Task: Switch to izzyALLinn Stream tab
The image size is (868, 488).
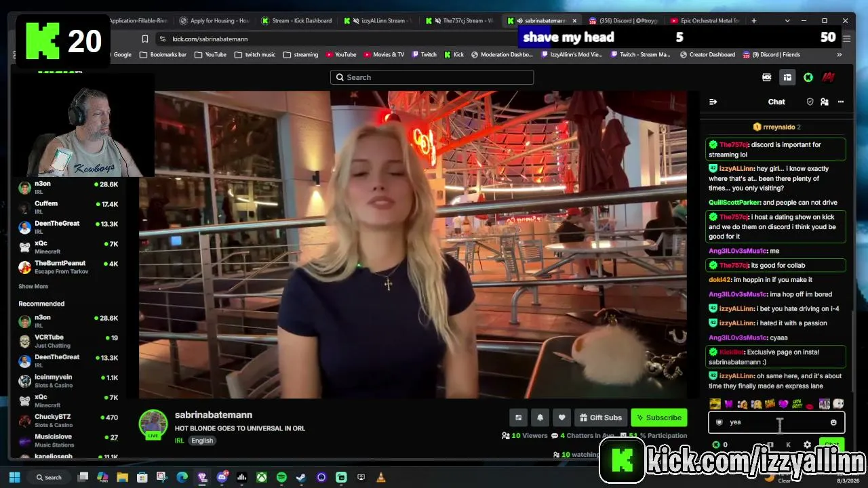Action: coord(379,21)
